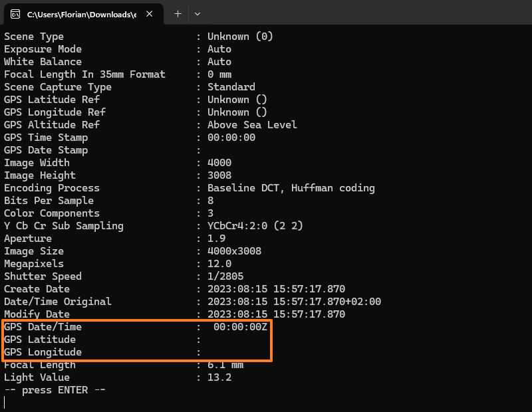Image resolution: width=532 pixels, height=412 pixels.
Task: Click the GPS Latitude label
Action: pos(40,340)
